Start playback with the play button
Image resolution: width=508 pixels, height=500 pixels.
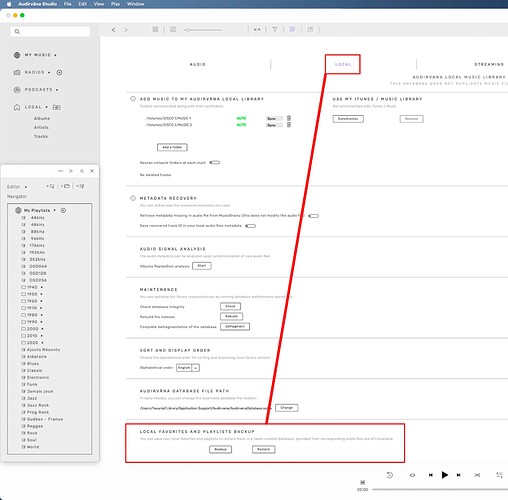pyautogui.click(x=445, y=475)
